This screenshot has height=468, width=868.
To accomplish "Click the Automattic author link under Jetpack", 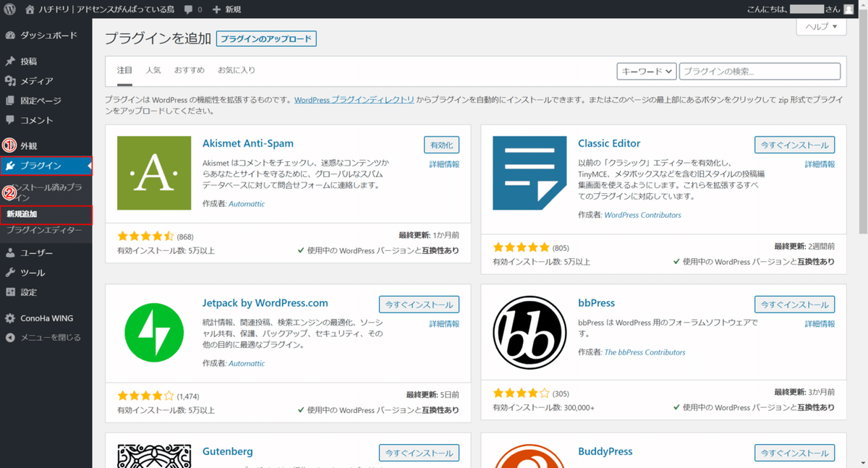I will pos(247,363).
